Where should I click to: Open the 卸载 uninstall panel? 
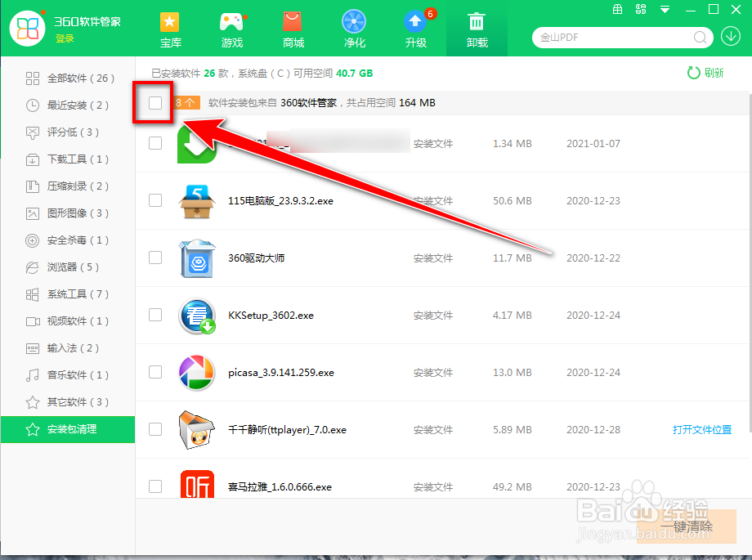(x=477, y=29)
